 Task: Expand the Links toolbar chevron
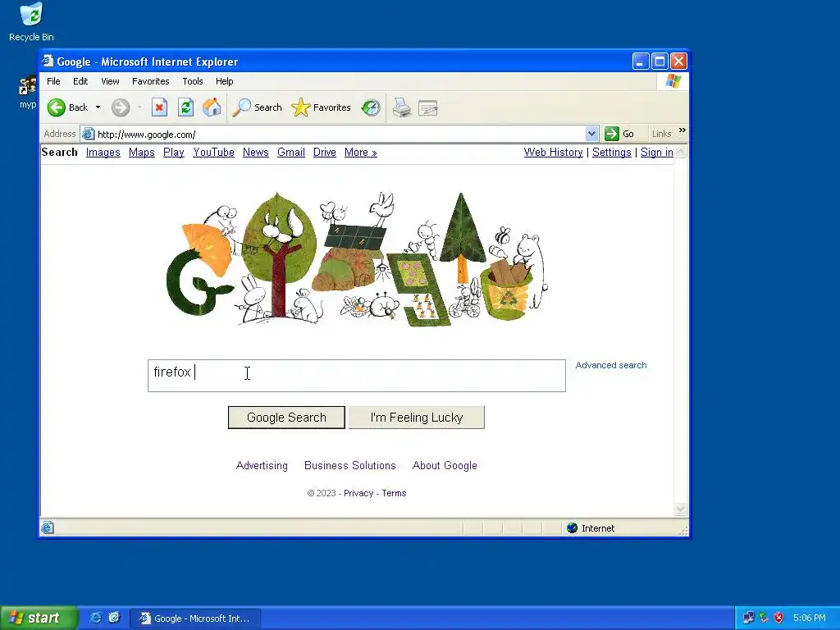coord(682,130)
